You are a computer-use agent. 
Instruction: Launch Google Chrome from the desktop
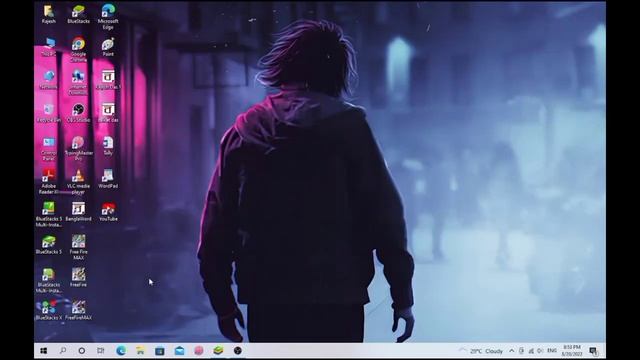click(78, 49)
